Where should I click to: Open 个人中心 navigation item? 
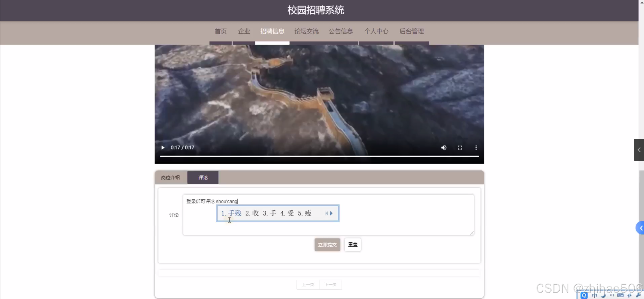point(376,31)
